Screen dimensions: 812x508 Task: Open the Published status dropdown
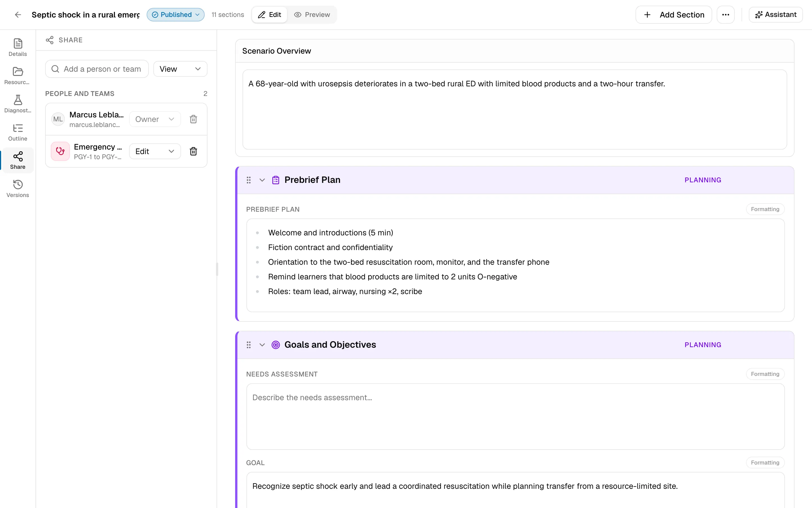click(175, 14)
